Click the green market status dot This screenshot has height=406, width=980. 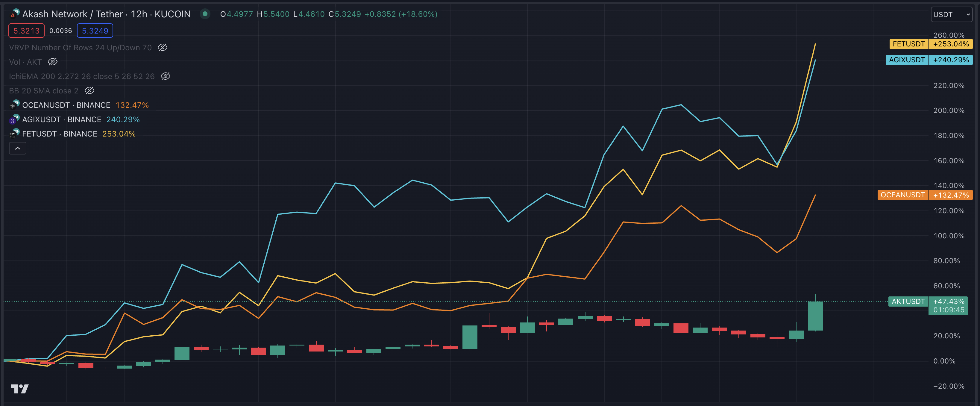click(x=205, y=14)
